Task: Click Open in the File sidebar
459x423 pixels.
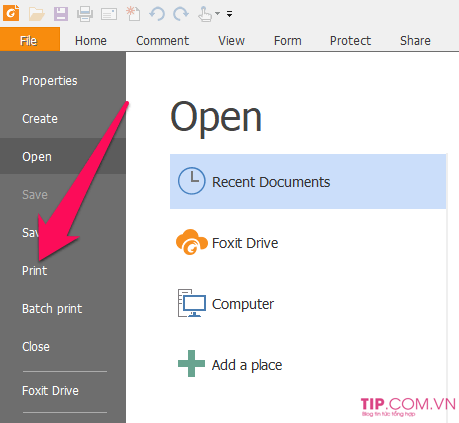Action: 63,156
